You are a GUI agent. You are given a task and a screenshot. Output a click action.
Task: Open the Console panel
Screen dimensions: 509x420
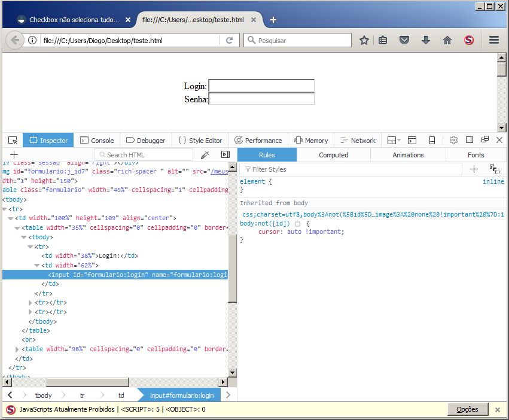pyautogui.click(x=97, y=141)
